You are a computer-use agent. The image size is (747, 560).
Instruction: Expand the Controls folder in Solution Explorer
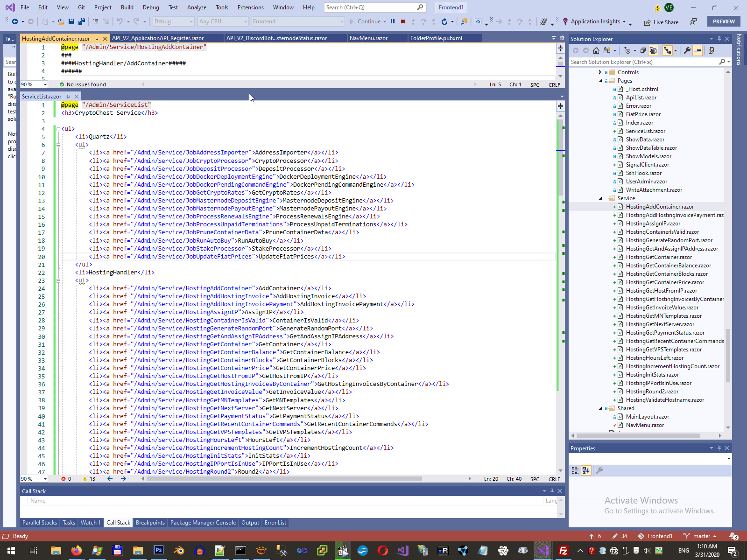600,72
